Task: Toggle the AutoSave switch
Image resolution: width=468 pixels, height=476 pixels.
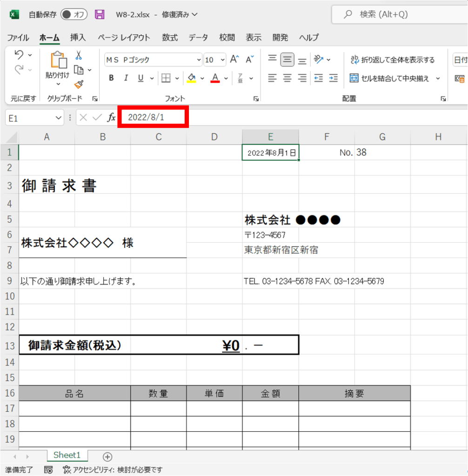Action: [x=74, y=14]
